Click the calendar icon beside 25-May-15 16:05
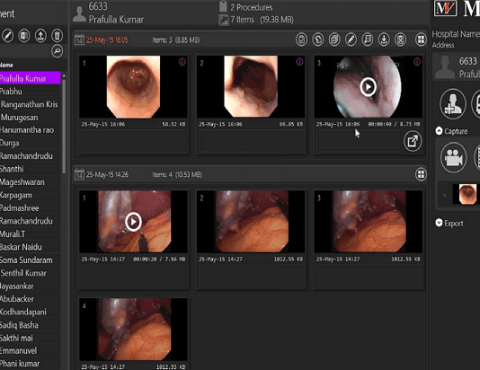The width and height of the screenshot is (480, 370). coord(79,40)
